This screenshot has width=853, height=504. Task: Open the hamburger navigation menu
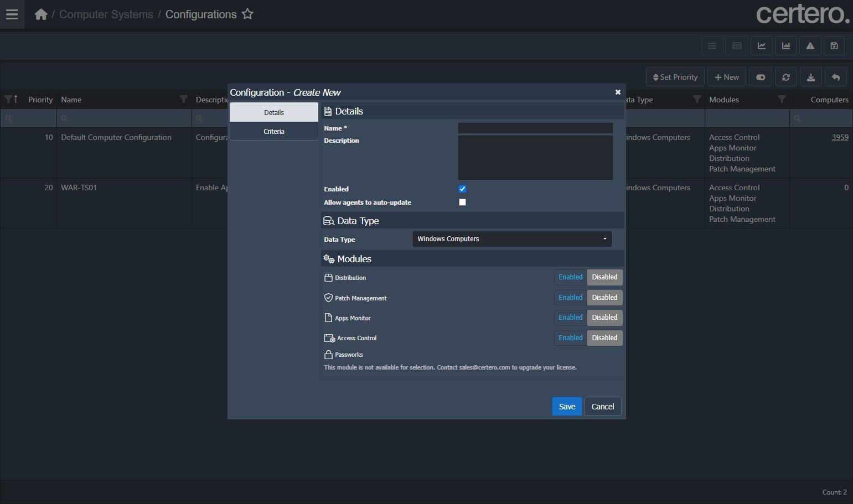tap(12, 14)
